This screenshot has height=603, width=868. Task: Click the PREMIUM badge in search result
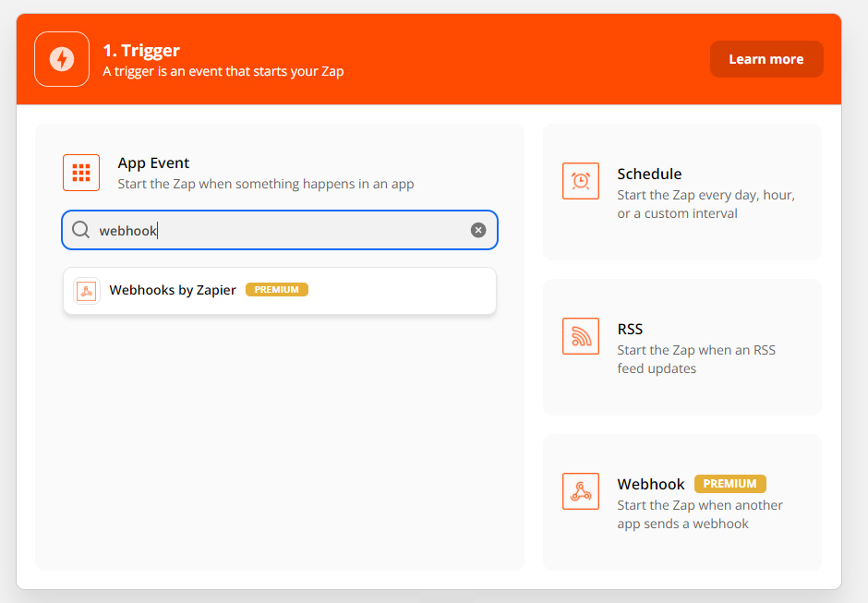click(277, 290)
